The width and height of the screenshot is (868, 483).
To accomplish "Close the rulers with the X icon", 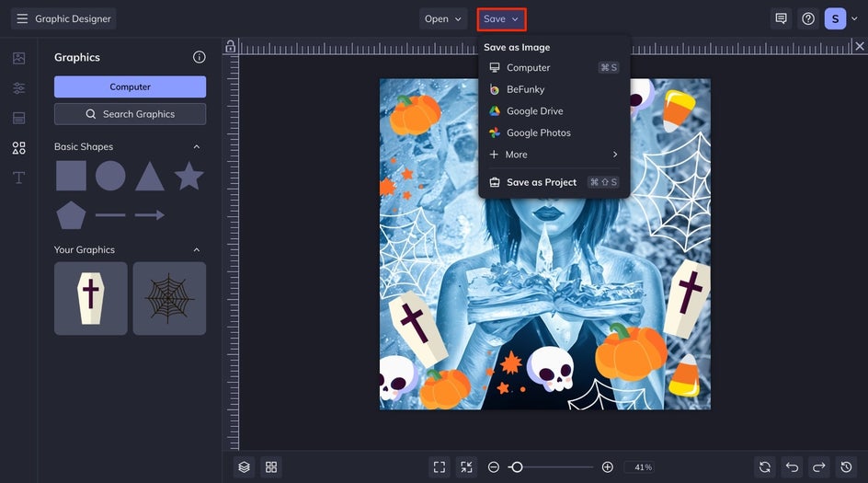I will click(859, 46).
